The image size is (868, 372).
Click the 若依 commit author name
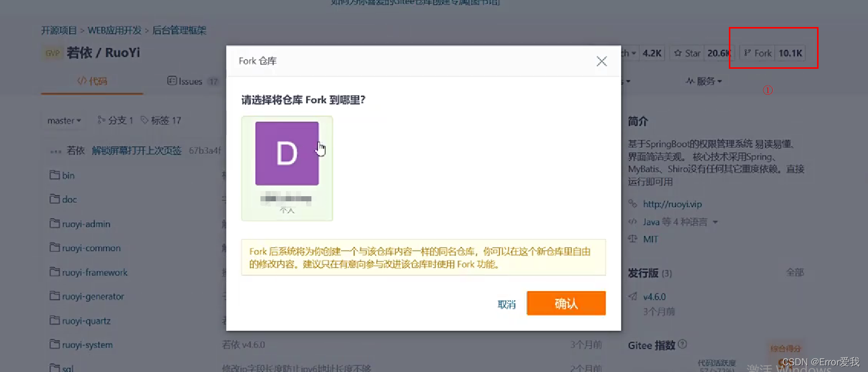(x=75, y=150)
